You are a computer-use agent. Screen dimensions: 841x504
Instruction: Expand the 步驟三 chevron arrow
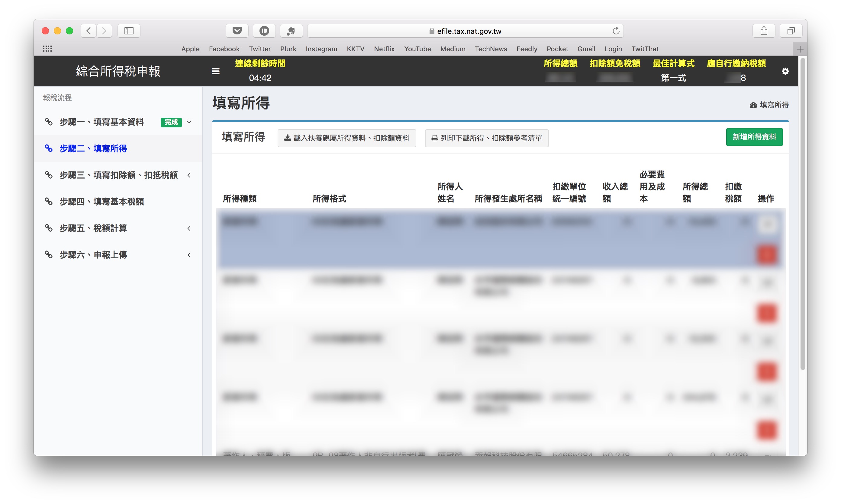[189, 175]
